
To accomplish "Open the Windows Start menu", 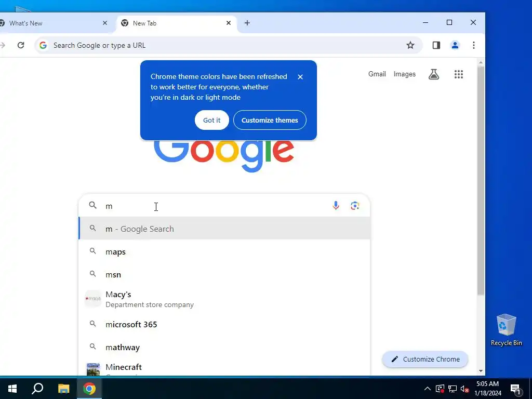I will coord(12,389).
